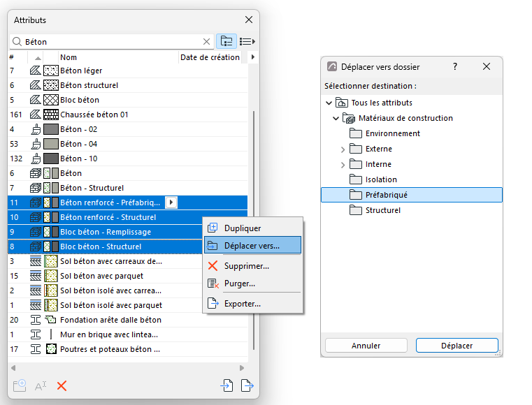This screenshot has height=405, width=532.
Task: Click the Déplacer button
Action: pyautogui.click(x=456, y=346)
